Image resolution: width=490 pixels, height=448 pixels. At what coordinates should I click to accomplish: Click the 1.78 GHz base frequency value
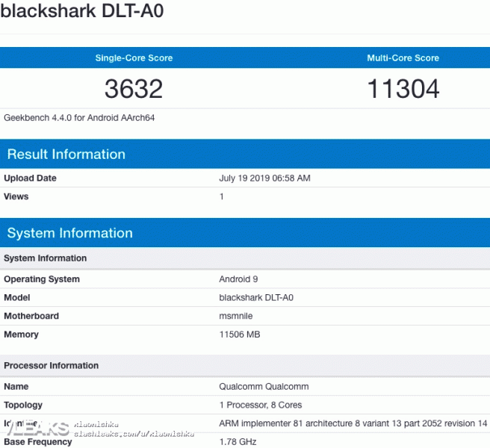coord(238,441)
